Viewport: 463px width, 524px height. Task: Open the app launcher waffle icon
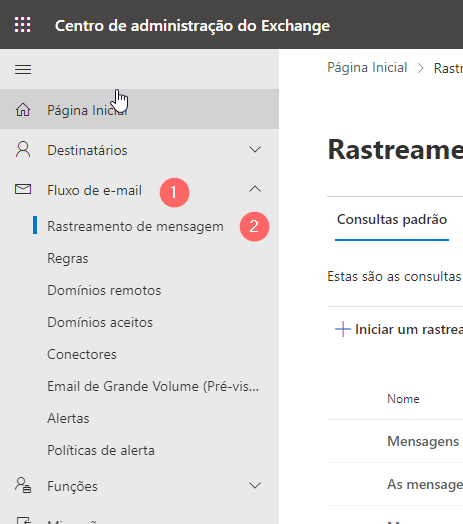pos(23,25)
